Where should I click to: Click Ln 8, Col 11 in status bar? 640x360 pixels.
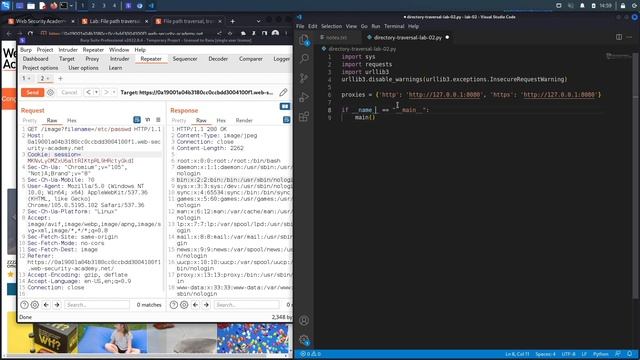click(517, 354)
